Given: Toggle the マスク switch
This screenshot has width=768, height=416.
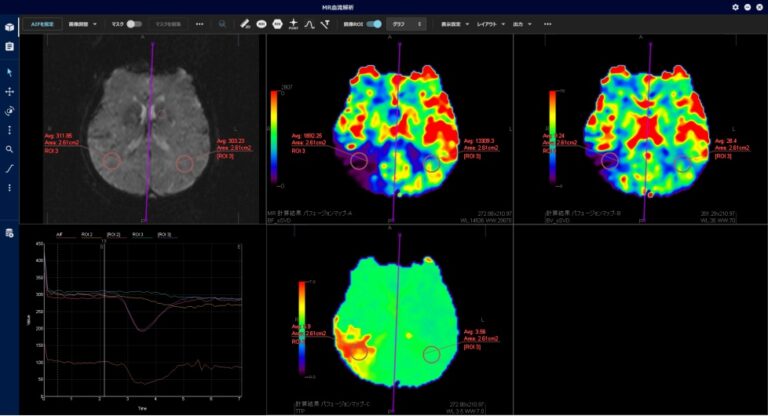Looking at the screenshot, I should [133, 23].
